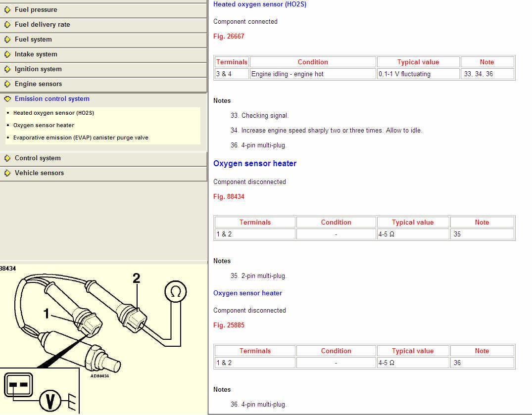Open the Control system section label
This screenshot has height=415, width=532.
click(38, 158)
